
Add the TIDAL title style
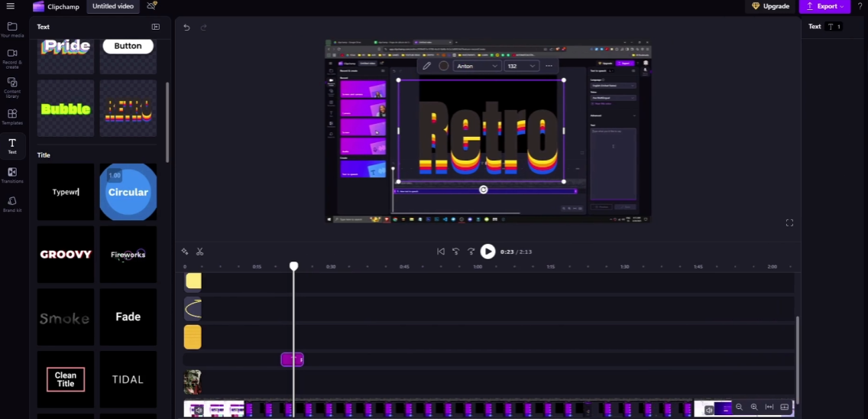pyautogui.click(x=128, y=380)
